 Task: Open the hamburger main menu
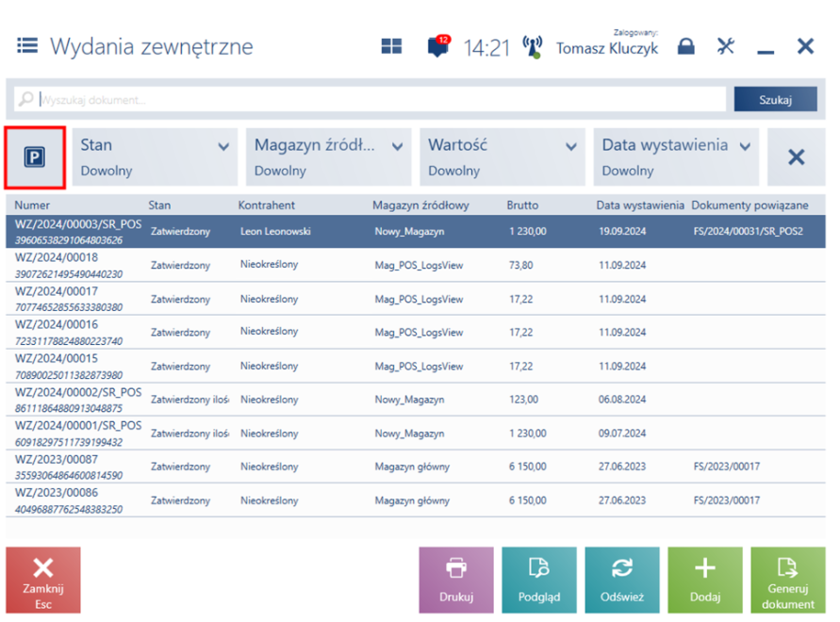tap(26, 45)
